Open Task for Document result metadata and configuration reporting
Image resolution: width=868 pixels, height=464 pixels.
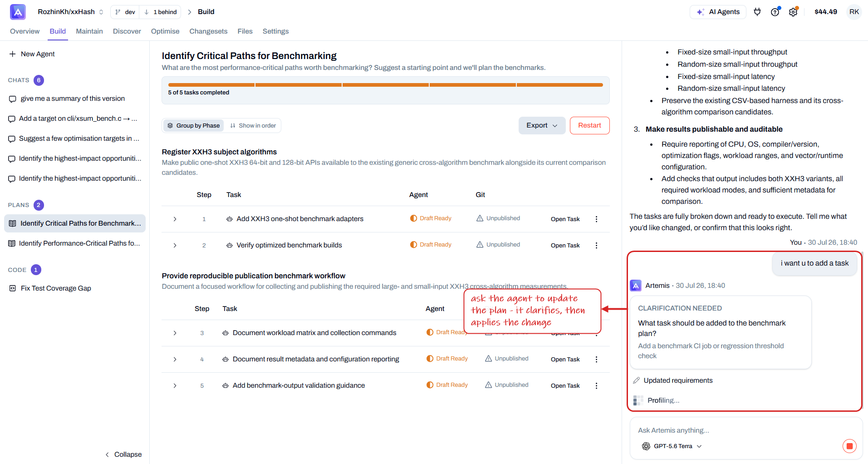565,359
